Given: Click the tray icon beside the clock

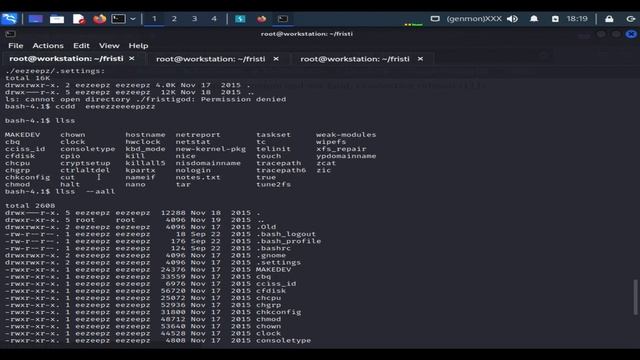Looking at the screenshot, I should [x=555, y=19].
